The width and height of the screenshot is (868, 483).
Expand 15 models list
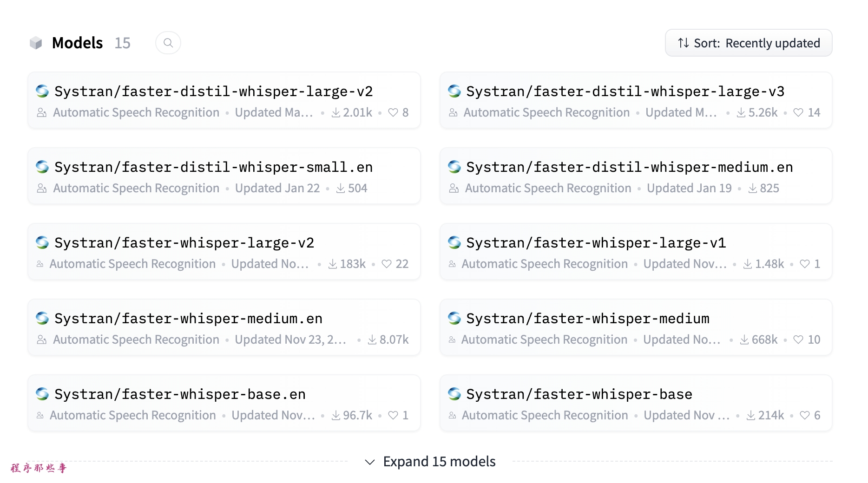(439, 461)
